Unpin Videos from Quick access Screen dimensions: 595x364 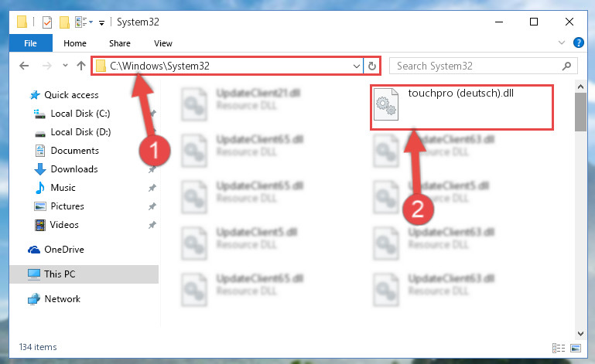pos(152,225)
